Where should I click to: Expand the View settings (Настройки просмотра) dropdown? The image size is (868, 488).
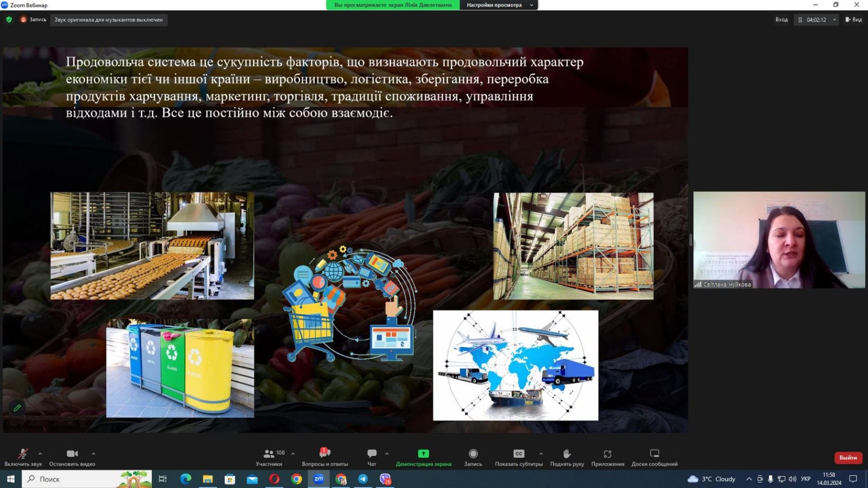(x=499, y=5)
